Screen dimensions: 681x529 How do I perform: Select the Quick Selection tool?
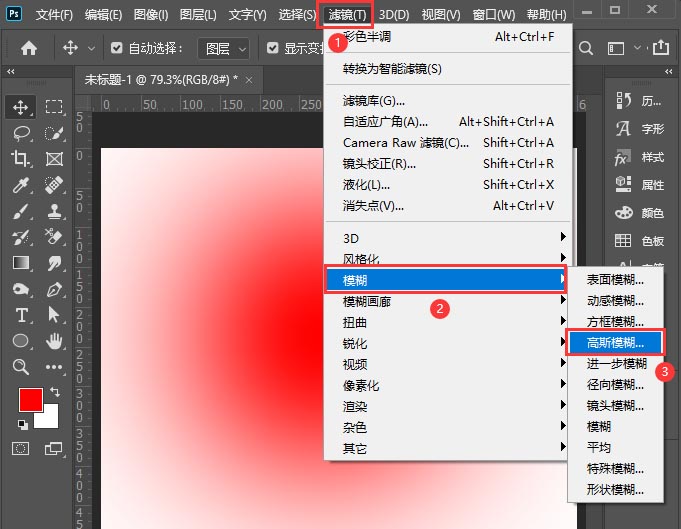(54, 133)
